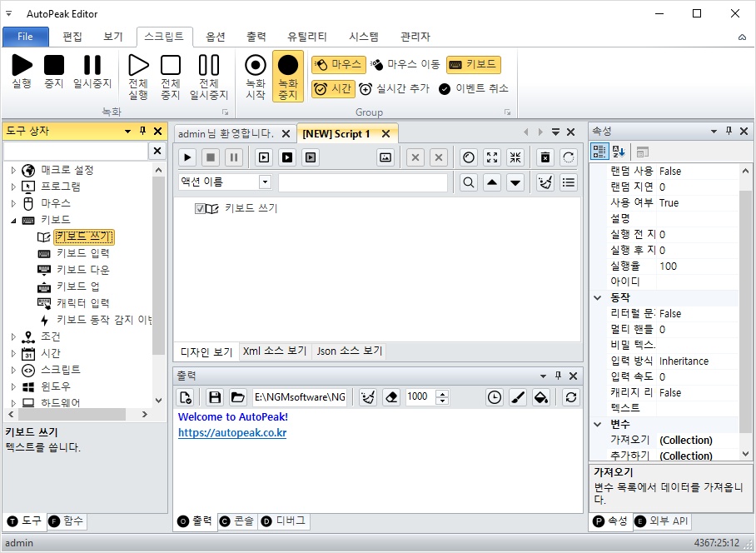Image resolution: width=756 pixels, height=553 pixels.
Task: Click the paint bucket icon in output panel
Action: click(541, 397)
